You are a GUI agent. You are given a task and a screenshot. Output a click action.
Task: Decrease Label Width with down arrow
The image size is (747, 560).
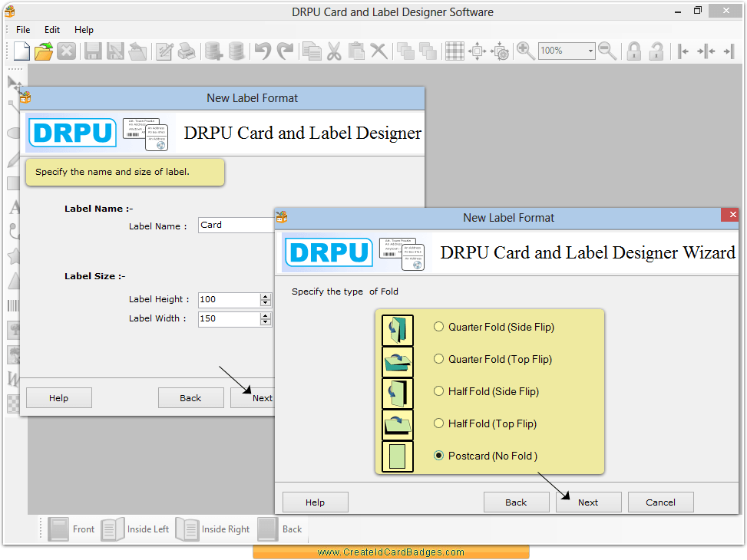pos(266,322)
